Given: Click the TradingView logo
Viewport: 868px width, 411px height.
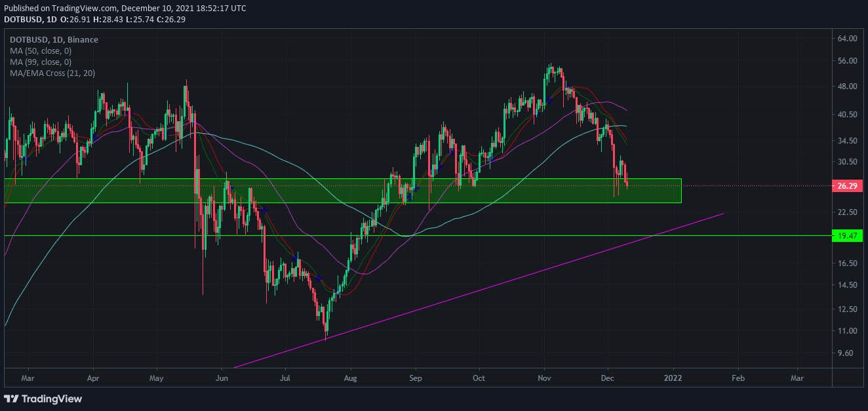Looking at the screenshot, I should [x=43, y=399].
